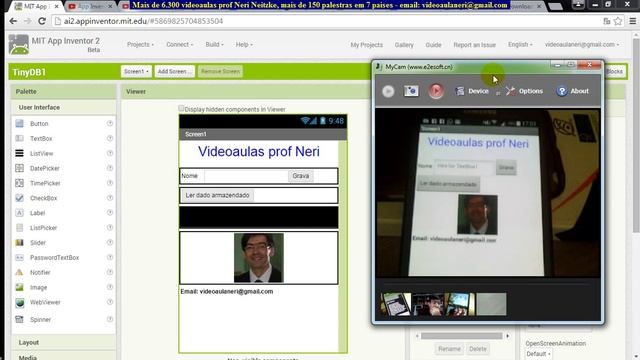The height and width of the screenshot is (360, 640).
Task: Pick the DatePicker component icon
Action: [x=19, y=168]
